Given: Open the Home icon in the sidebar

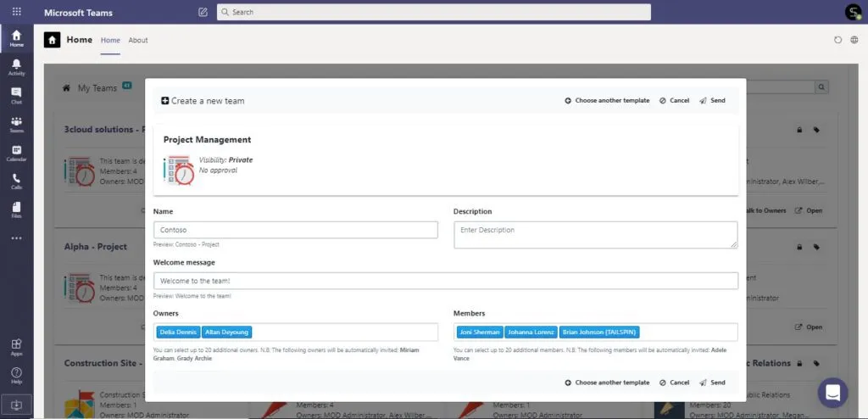Looking at the screenshot, I should point(17,38).
